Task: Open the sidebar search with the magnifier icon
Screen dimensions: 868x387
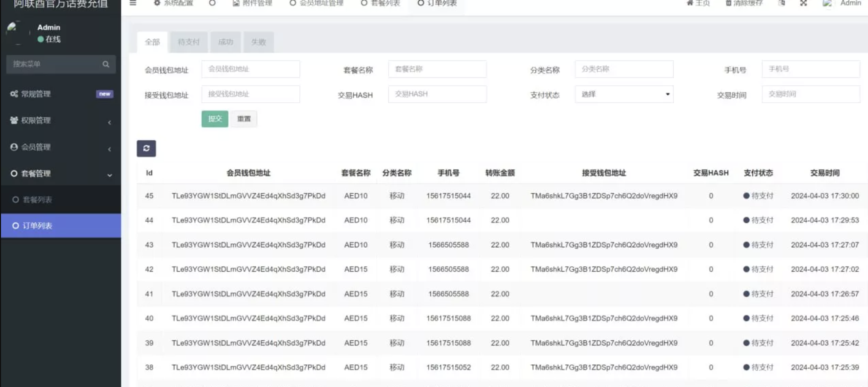Action: click(106, 64)
